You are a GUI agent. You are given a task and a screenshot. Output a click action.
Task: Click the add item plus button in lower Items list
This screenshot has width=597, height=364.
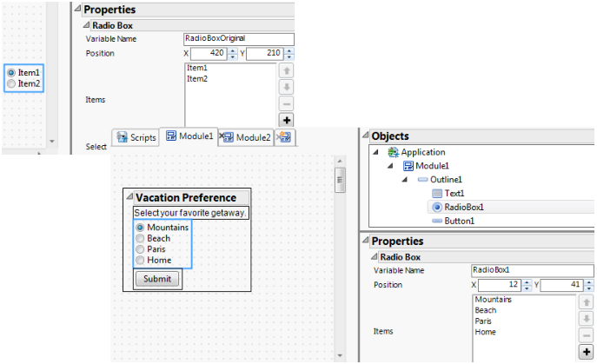coord(587,351)
